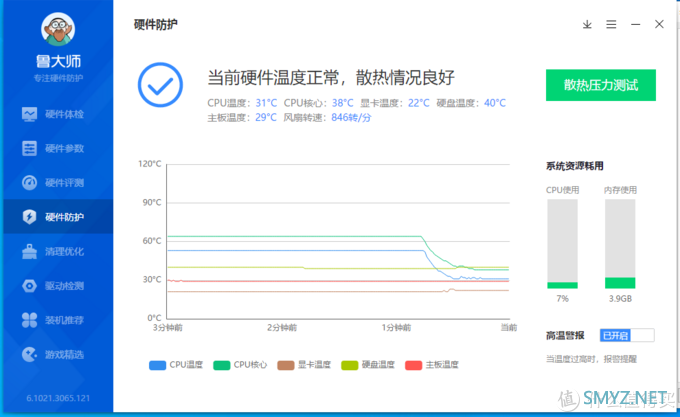Screen dimensions: 680x417
Task: Click the CPU使用 usage bar
Action: point(562,244)
